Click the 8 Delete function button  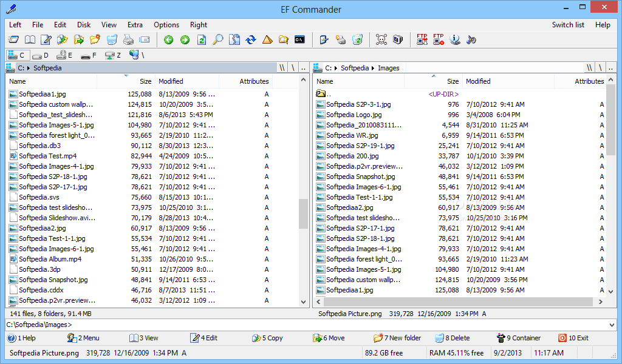455,338
